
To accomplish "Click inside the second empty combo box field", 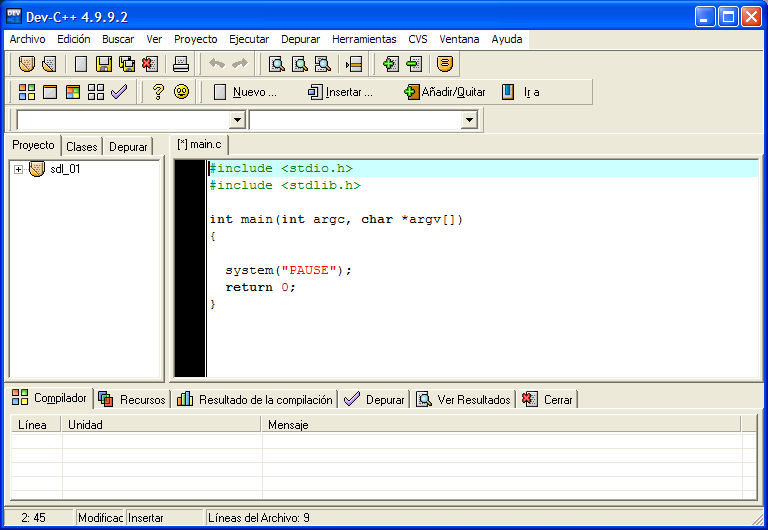I will click(x=356, y=120).
